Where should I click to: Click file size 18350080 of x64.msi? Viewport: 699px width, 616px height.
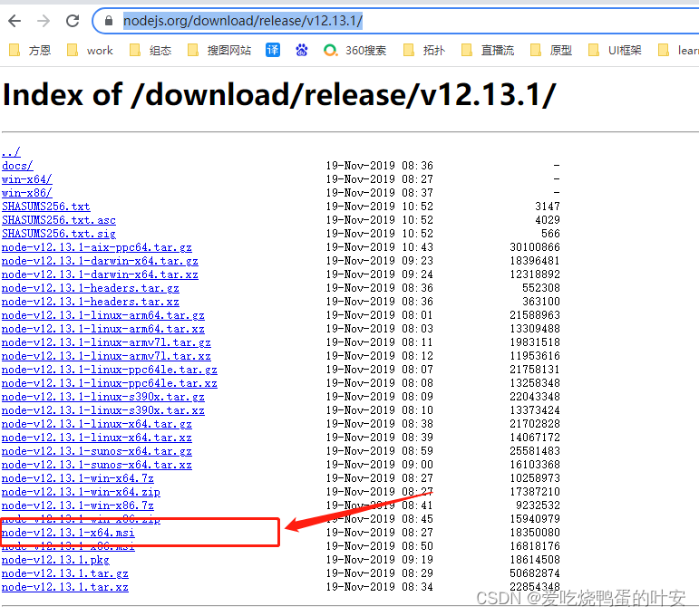point(535,533)
